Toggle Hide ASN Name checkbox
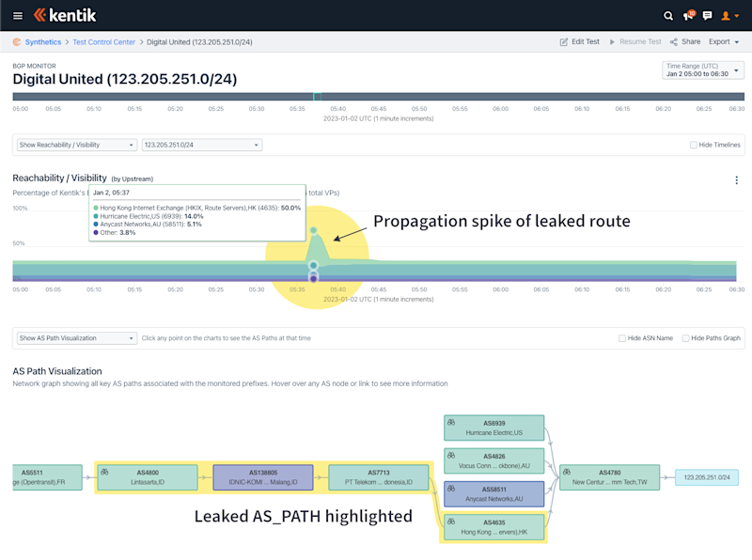The height and width of the screenshot is (560, 752). click(622, 338)
